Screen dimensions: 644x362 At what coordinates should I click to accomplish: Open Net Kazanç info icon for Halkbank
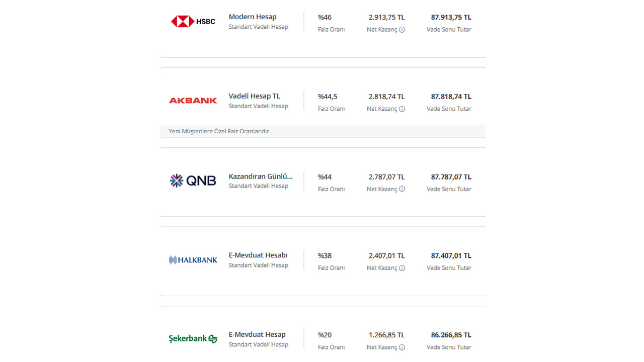tap(402, 268)
